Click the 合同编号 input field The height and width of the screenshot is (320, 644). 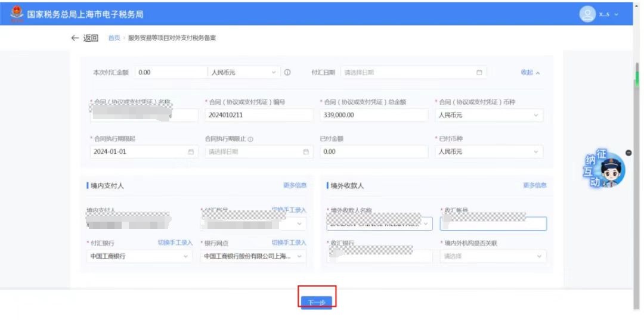coord(259,115)
